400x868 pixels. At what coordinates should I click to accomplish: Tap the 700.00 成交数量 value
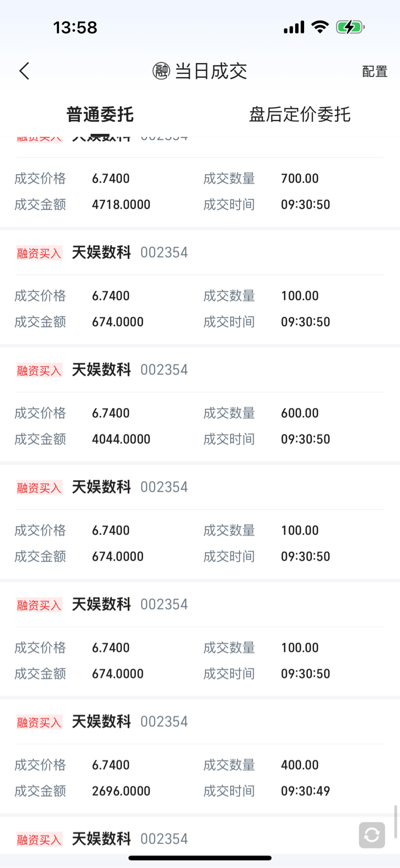(299, 178)
